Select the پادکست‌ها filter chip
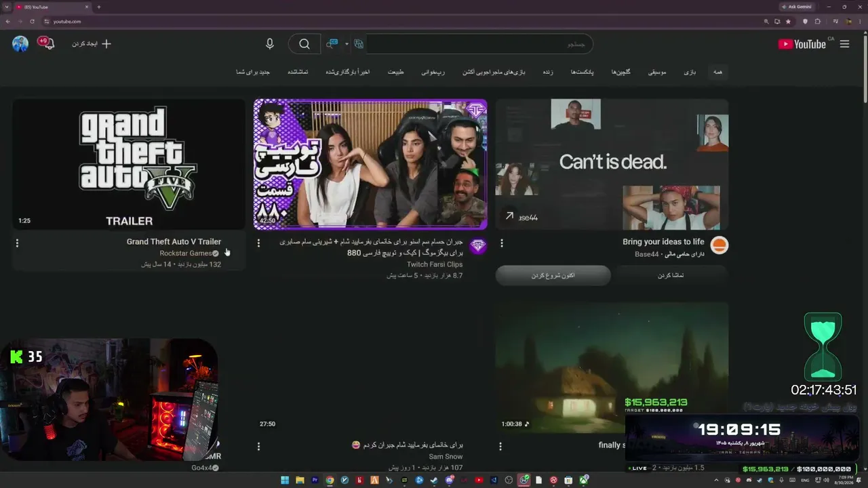The width and height of the screenshot is (868, 488). pyautogui.click(x=582, y=72)
